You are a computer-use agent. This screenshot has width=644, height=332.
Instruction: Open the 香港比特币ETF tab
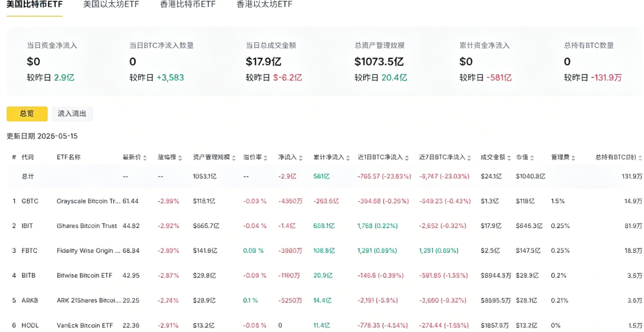point(188,4)
